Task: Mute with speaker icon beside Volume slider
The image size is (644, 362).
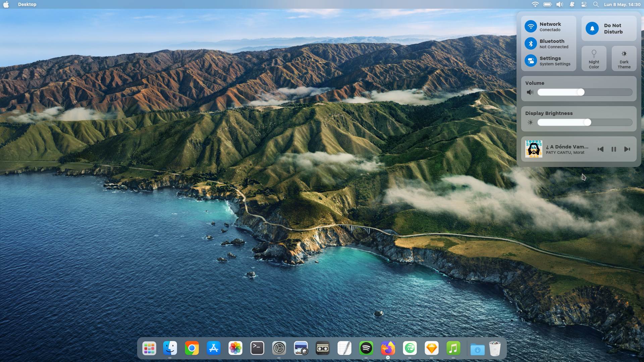Action: coord(530,92)
